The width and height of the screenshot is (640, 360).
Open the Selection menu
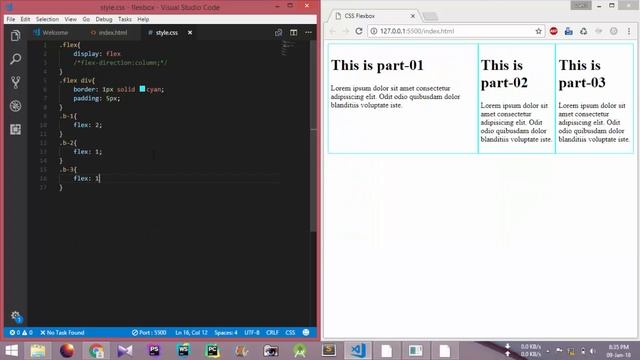[x=47, y=19]
